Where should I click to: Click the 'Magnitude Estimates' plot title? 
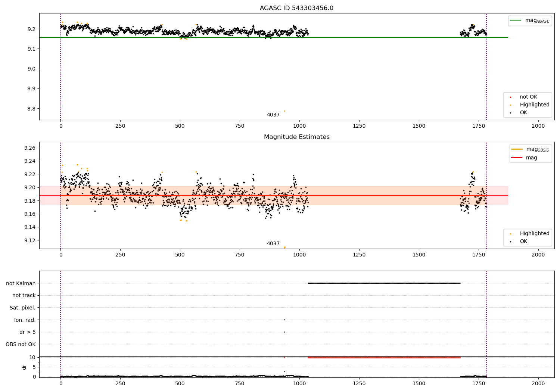click(296, 137)
